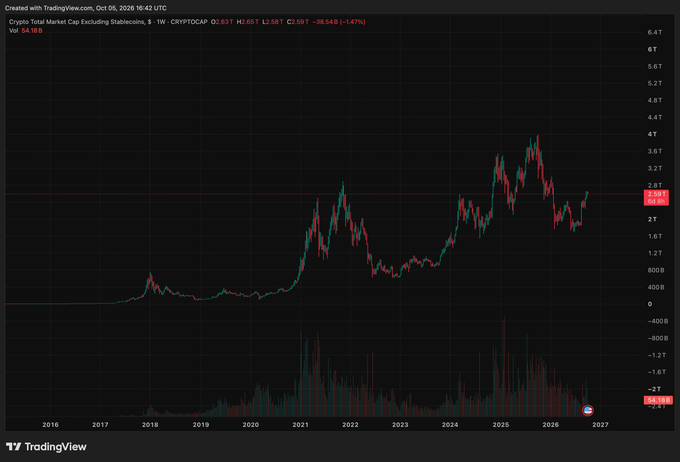Click the close value 'C2.59 T' in the legend

tap(298, 22)
